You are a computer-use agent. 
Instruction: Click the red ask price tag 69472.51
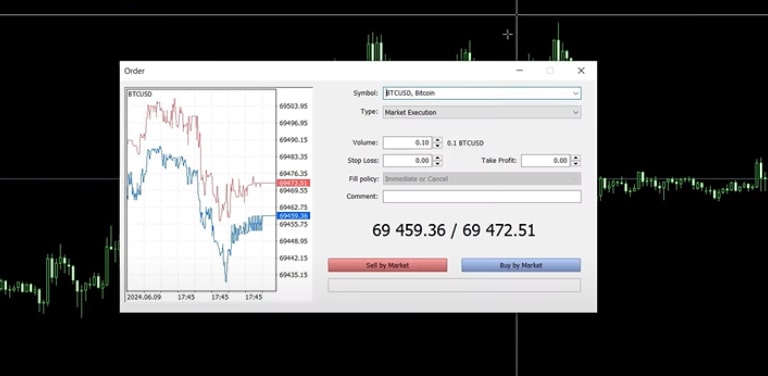pos(293,183)
